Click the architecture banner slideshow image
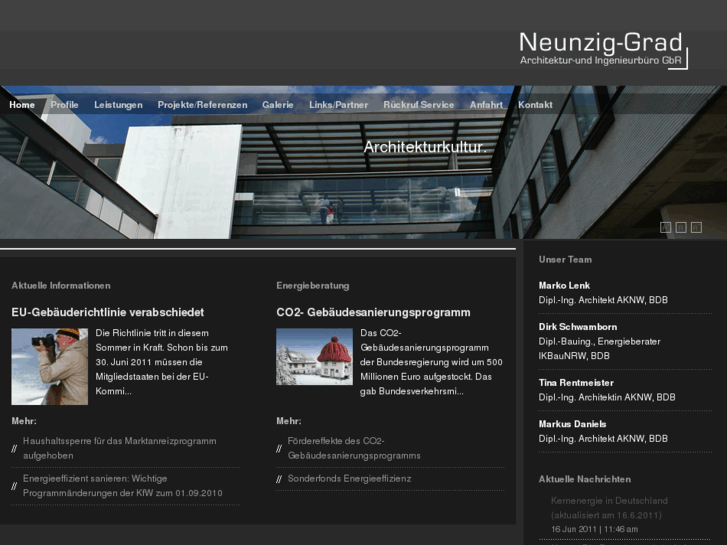 click(x=364, y=162)
